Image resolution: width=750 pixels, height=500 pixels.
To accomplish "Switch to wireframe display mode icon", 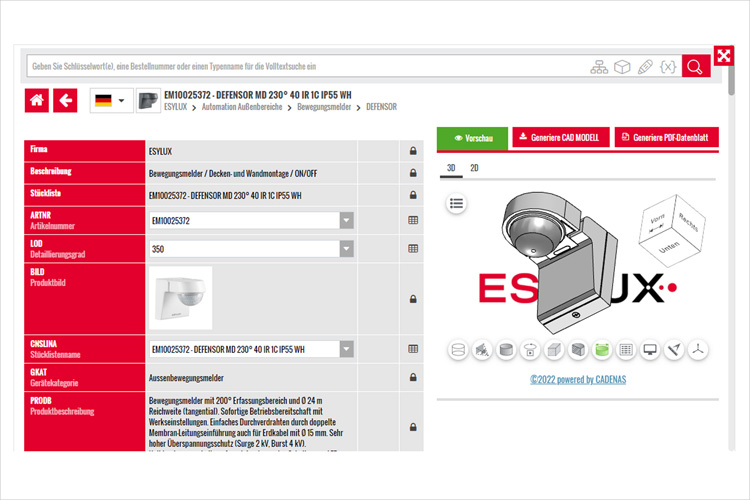I will [458, 350].
